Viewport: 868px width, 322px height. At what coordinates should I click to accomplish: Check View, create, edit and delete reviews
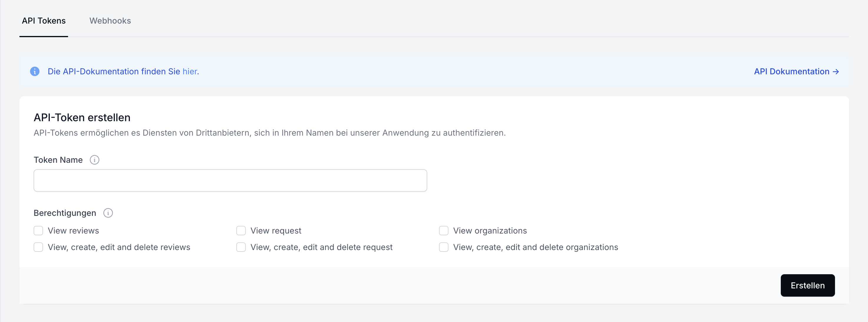point(38,247)
